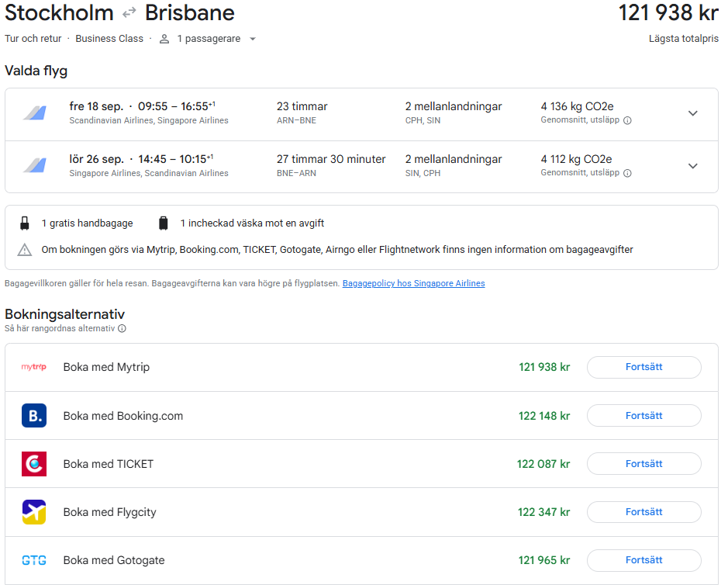Click the Så här rangordnas alternativ text
Image resolution: width=728 pixels, height=585 pixels.
pyautogui.click(x=60, y=328)
